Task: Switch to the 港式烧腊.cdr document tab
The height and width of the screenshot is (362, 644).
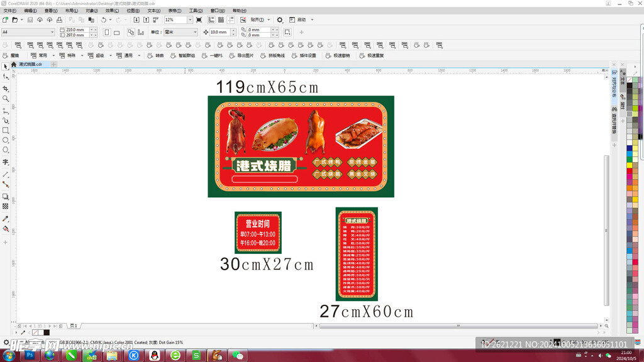Action: [30, 64]
